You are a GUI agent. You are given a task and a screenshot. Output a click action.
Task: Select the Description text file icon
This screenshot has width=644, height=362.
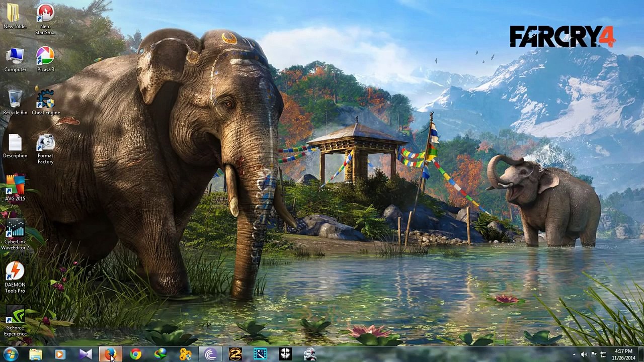pos(15,146)
